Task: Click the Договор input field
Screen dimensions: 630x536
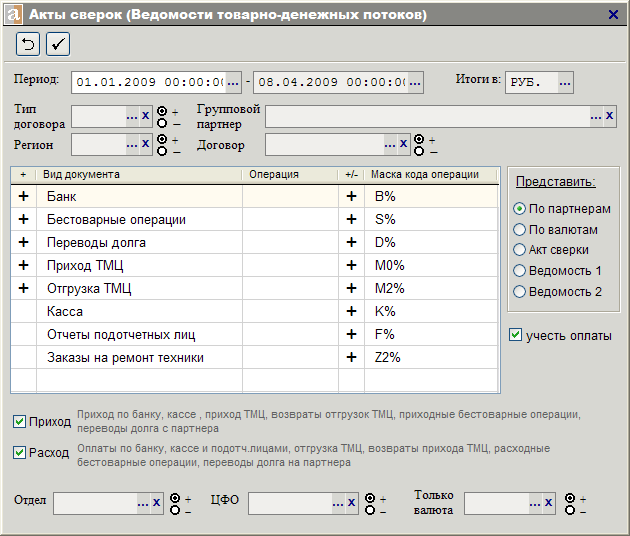Action: pos(325,145)
